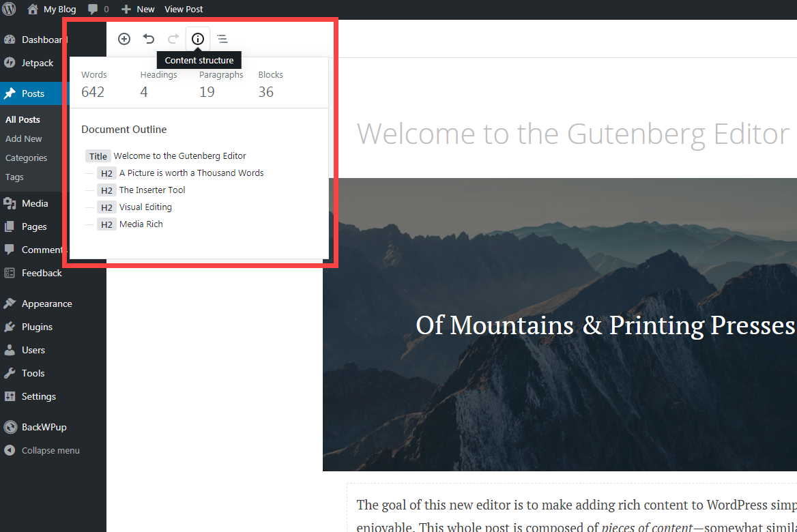Click the Media sidebar icon
This screenshot has width=797, height=532.
pos(10,203)
